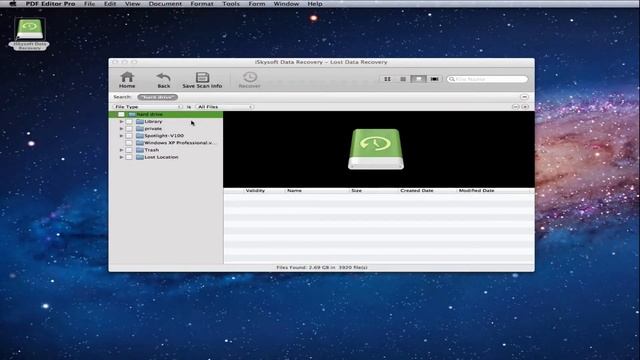Open the File Type dropdown

click(148, 107)
